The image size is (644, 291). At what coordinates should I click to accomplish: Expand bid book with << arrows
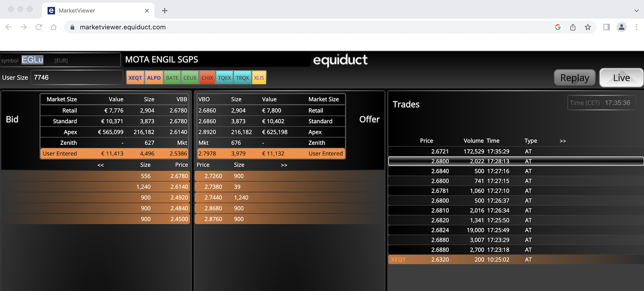[101, 165]
